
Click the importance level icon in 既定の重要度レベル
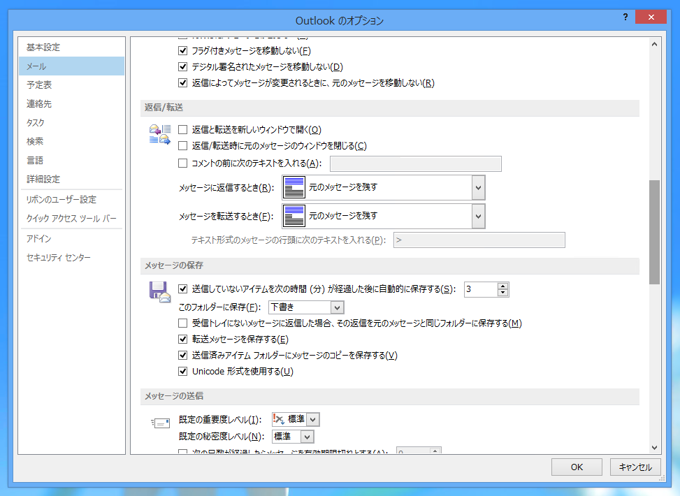(x=278, y=419)
